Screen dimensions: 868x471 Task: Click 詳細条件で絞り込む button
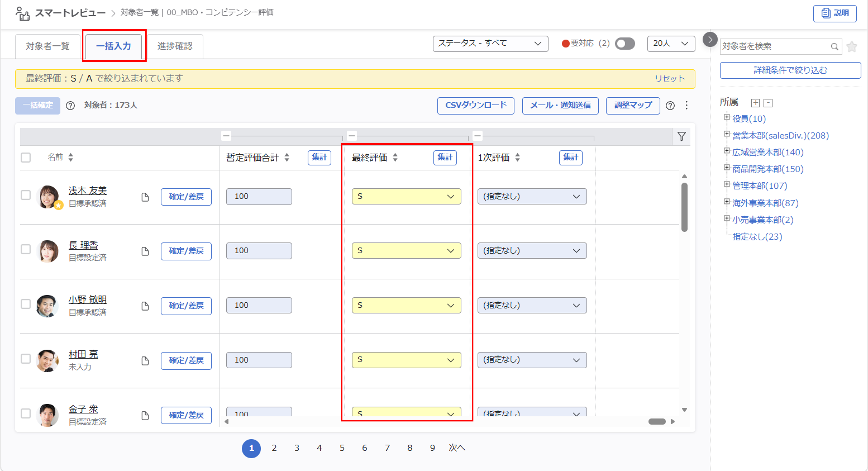coord(790,70)
